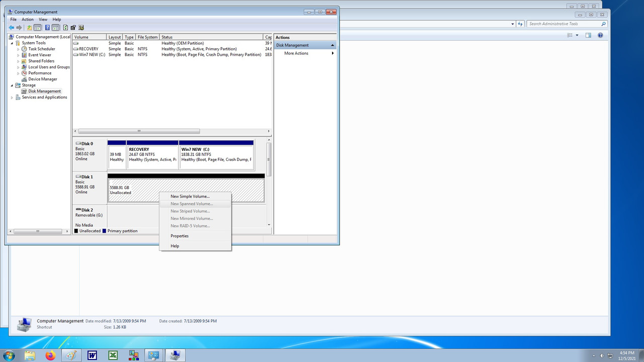
Task: Click the disk settings toolbar icon
Action: coord(81,28)
